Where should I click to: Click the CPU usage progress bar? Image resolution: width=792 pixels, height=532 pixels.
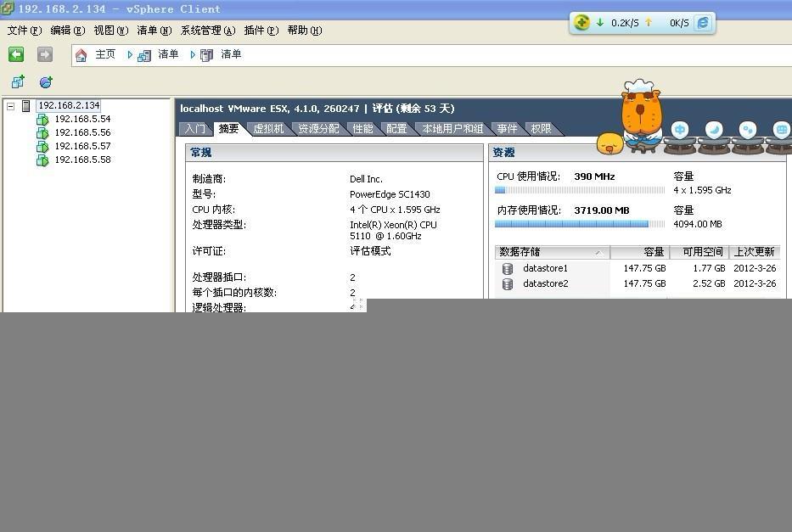pyautogui.click(x=580, y=190)
